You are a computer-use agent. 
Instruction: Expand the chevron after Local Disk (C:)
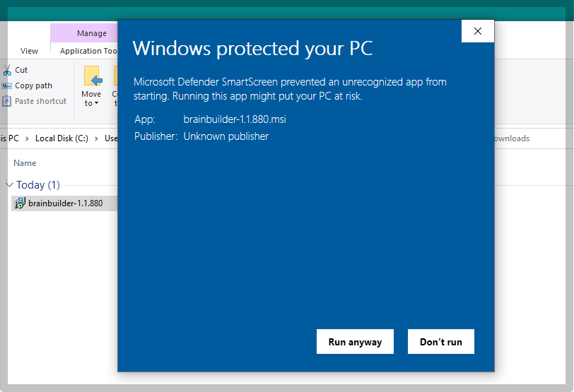(96, 138)
